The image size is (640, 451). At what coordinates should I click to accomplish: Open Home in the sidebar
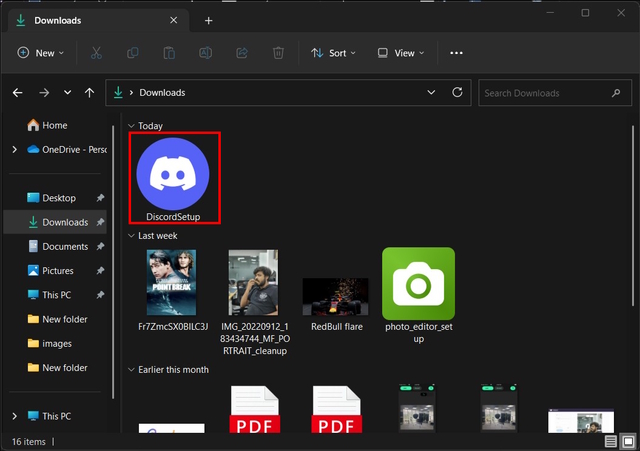(47, 125)
